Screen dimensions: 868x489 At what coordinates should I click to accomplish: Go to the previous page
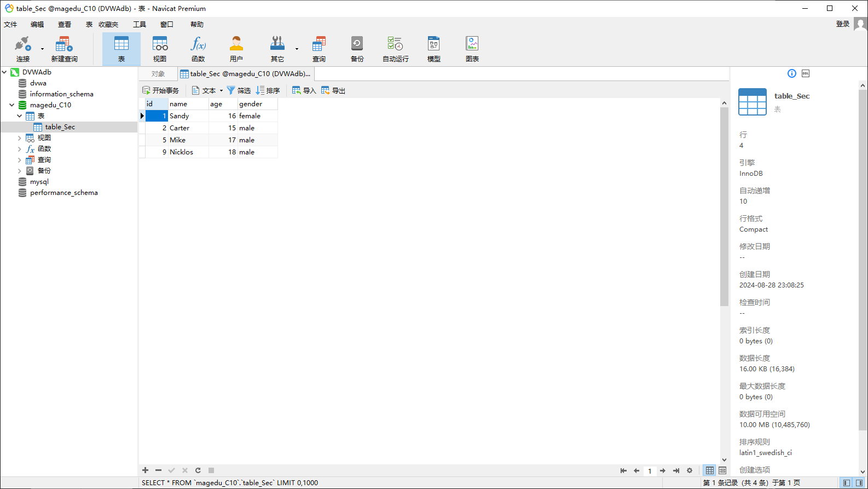click(636, 470)
